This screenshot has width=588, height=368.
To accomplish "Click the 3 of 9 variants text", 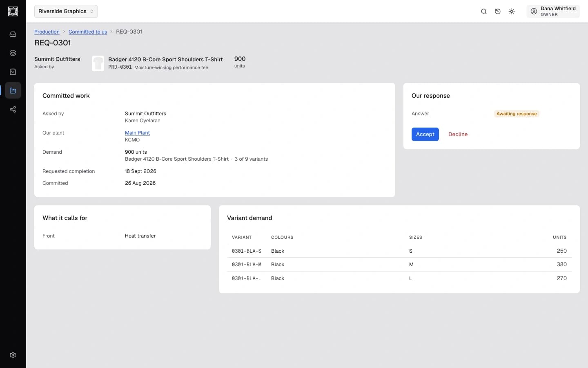I will [251, 159].
